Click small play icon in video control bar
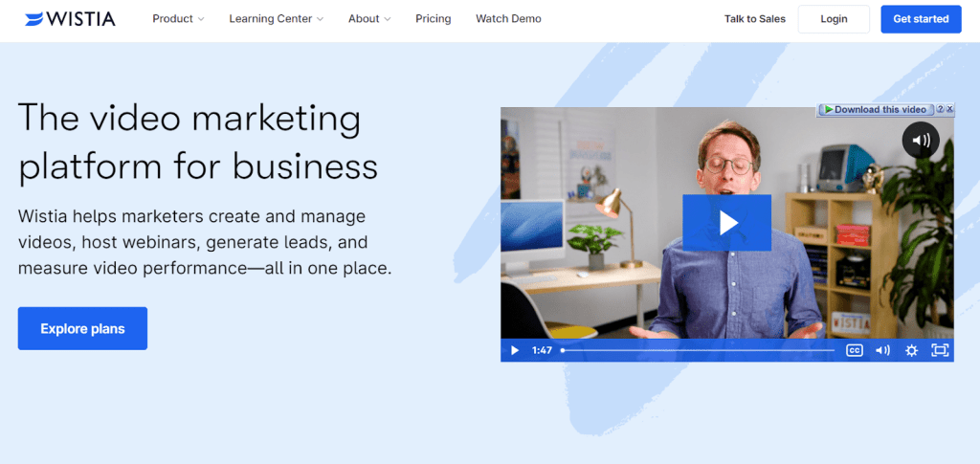 [514, 350]
